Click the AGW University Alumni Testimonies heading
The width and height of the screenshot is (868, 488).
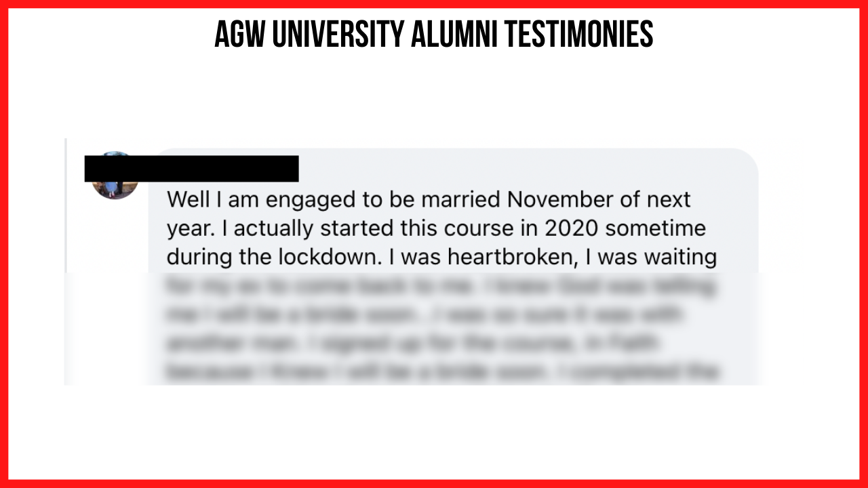coord(434,34)
